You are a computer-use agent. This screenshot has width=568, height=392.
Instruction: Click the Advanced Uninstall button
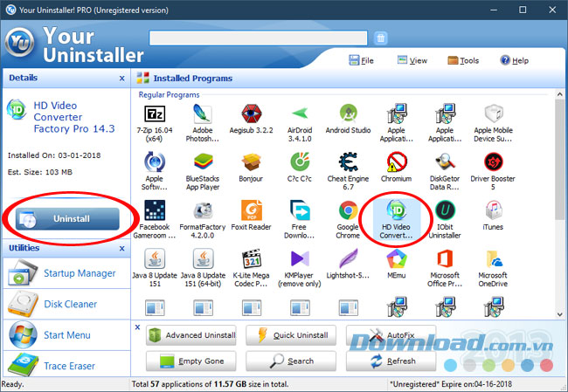190,335
